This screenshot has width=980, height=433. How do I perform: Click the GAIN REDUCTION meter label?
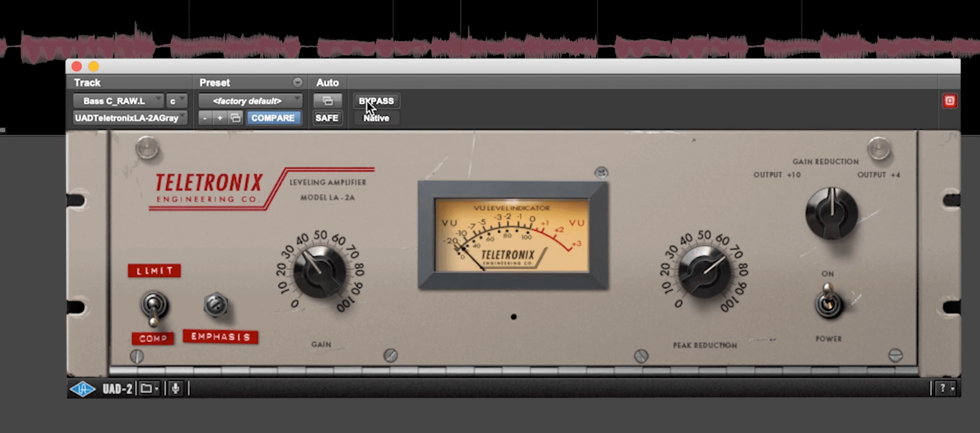click(x=825, y=162)
